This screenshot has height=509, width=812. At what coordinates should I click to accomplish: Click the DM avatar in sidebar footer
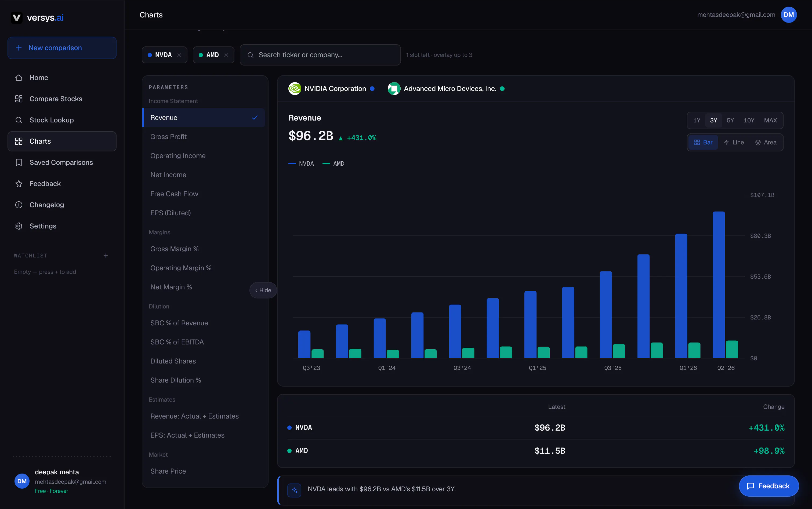pos(22,481)
